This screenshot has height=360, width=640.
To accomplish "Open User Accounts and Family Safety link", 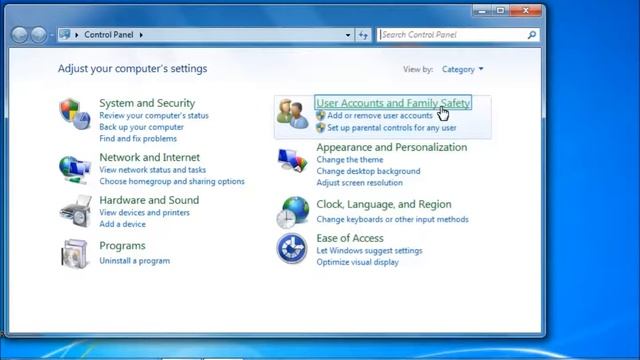I will 393,103.
